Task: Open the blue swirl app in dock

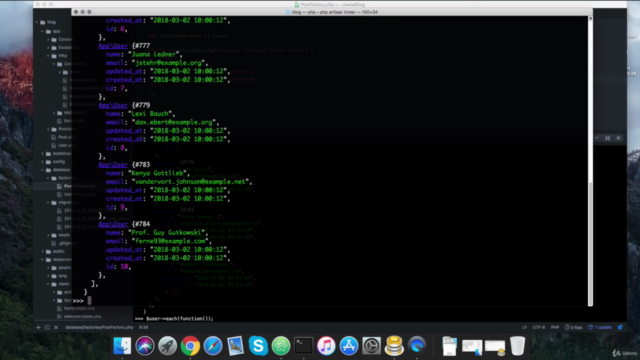Action: click(x=417, y=346)
